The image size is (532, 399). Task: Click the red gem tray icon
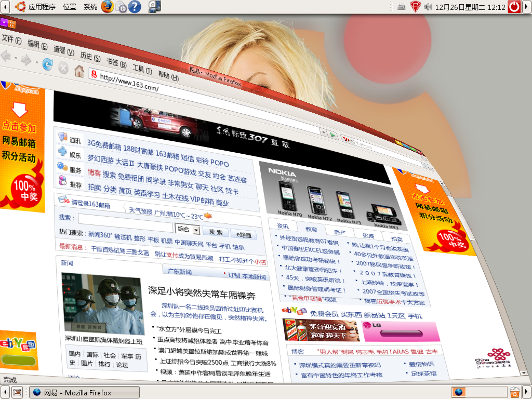(415, 7)
